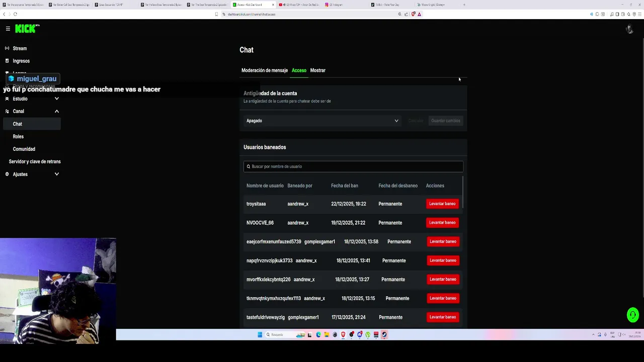Click the Fecha del ban column header
The height and width of the screenshot is (362, 644).
point(345,186)
